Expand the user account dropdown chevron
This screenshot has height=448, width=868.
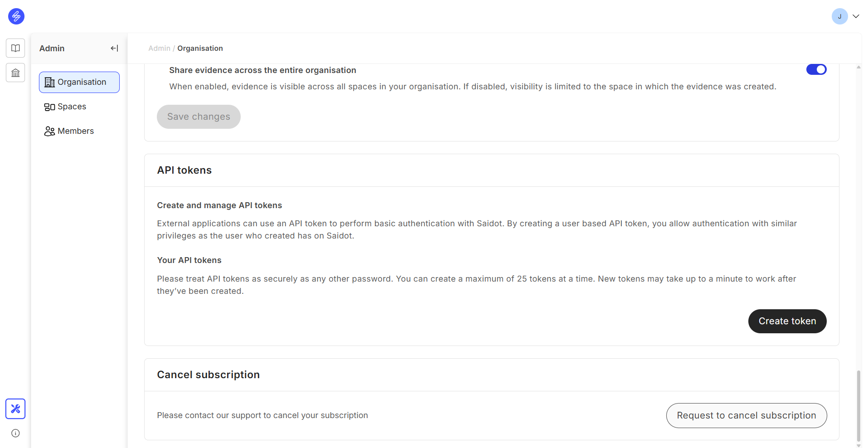pos(856,16)
